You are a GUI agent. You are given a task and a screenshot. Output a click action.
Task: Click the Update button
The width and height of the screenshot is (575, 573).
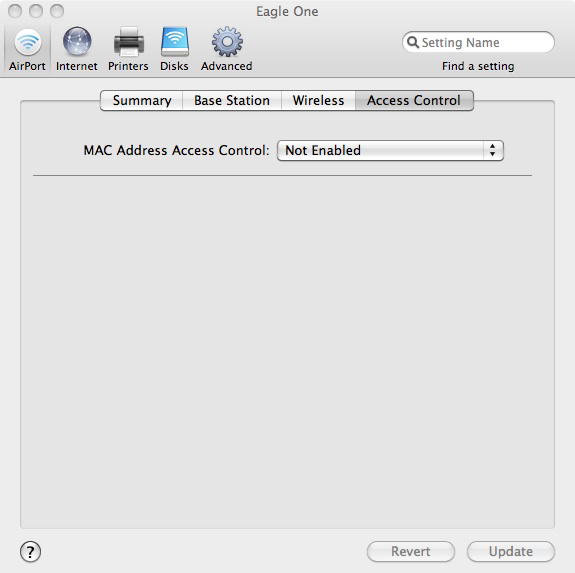[510, 551]
